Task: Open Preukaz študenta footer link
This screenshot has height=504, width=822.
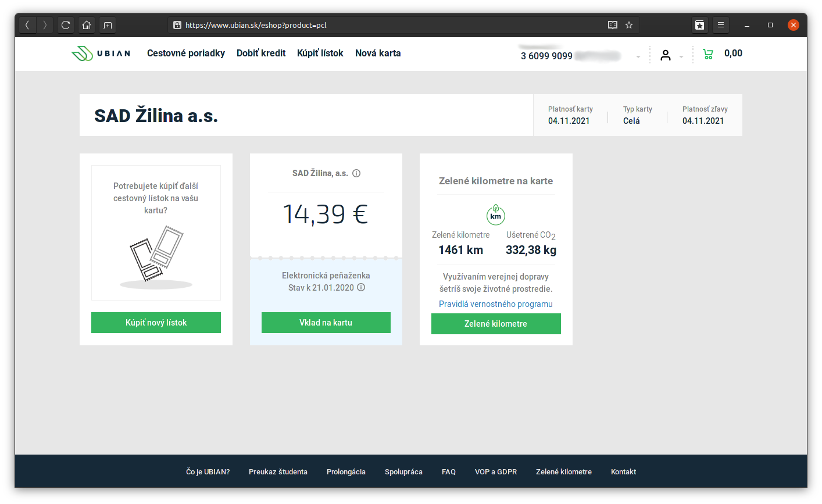Action: coord(278,472)
